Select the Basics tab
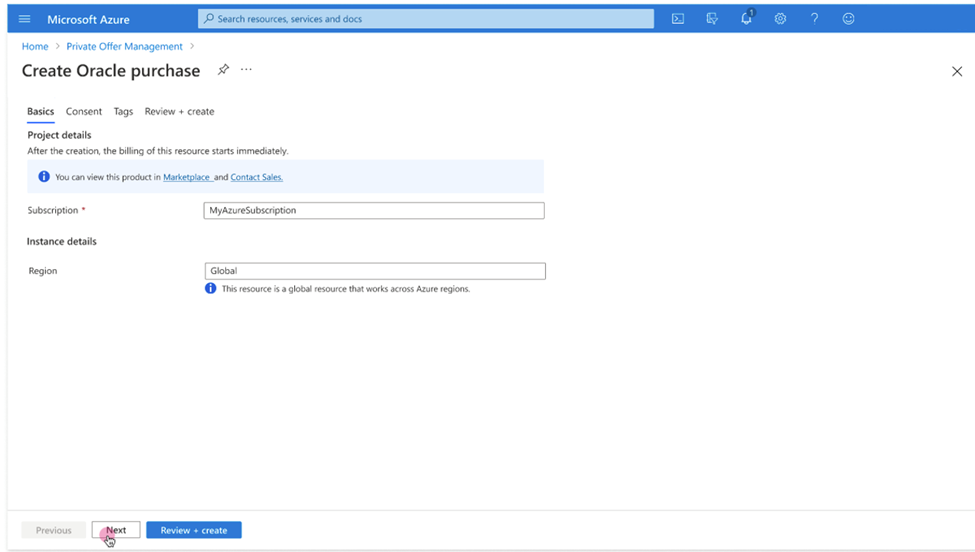 coord(40,111)
